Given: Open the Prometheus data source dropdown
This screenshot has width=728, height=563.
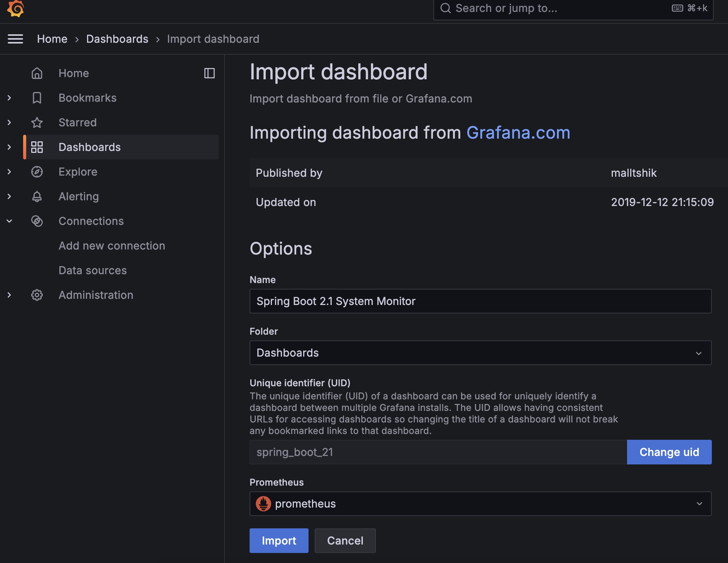Looking at the screenshot, I should coord(480,504).
